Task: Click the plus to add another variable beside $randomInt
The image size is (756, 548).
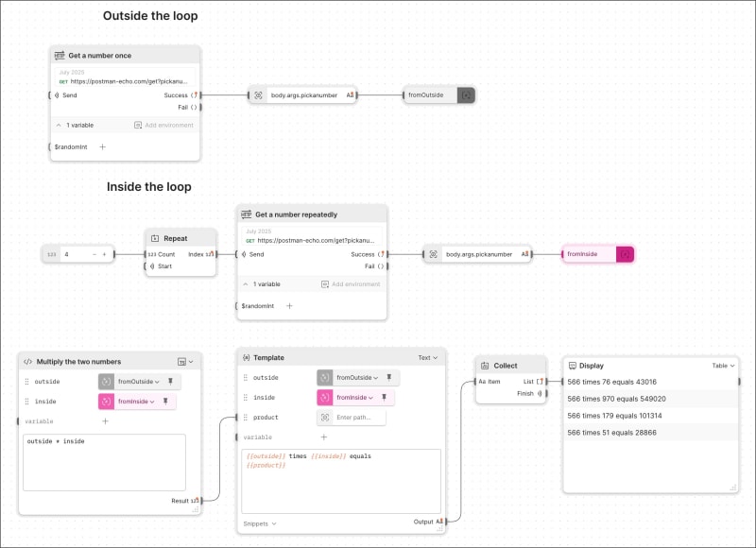Action: pos(102,147)
